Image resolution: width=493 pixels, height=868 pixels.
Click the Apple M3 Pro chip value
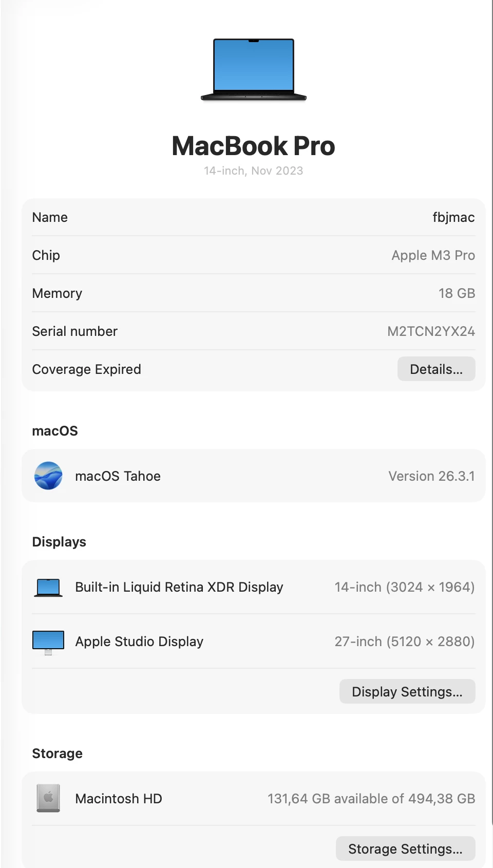(433, 255)
